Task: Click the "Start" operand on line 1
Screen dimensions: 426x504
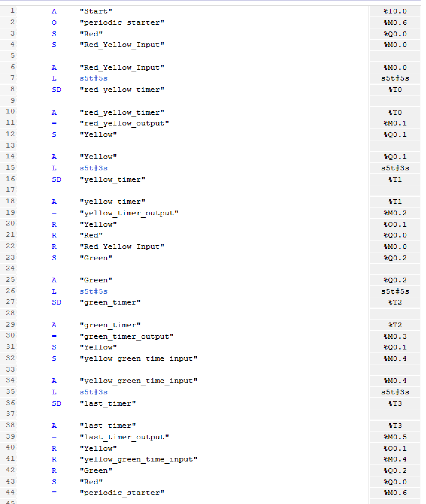Action: pyautogui.click(x=96, y=11)
